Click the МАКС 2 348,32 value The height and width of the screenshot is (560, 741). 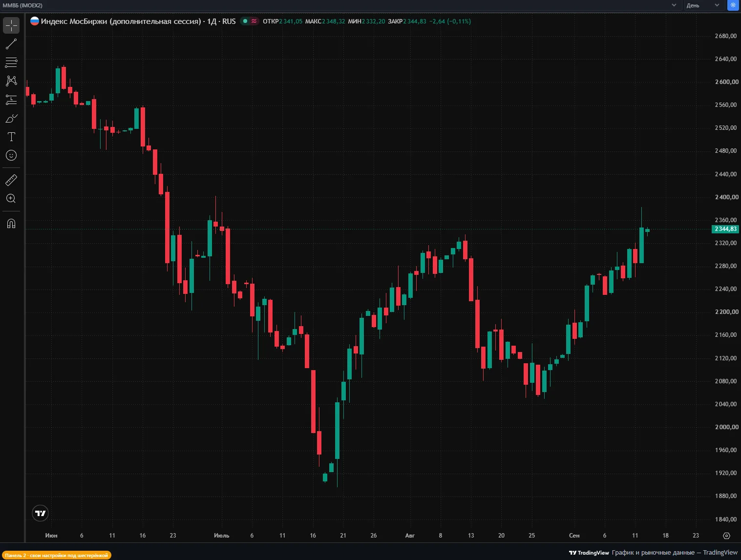(325, 21)
